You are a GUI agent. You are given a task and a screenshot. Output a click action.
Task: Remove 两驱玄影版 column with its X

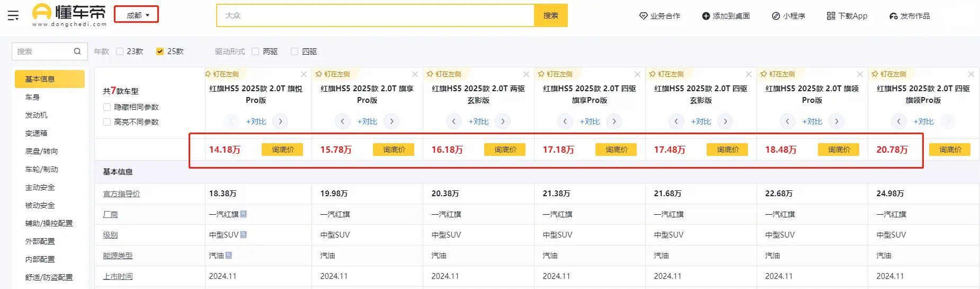point(526,74)
